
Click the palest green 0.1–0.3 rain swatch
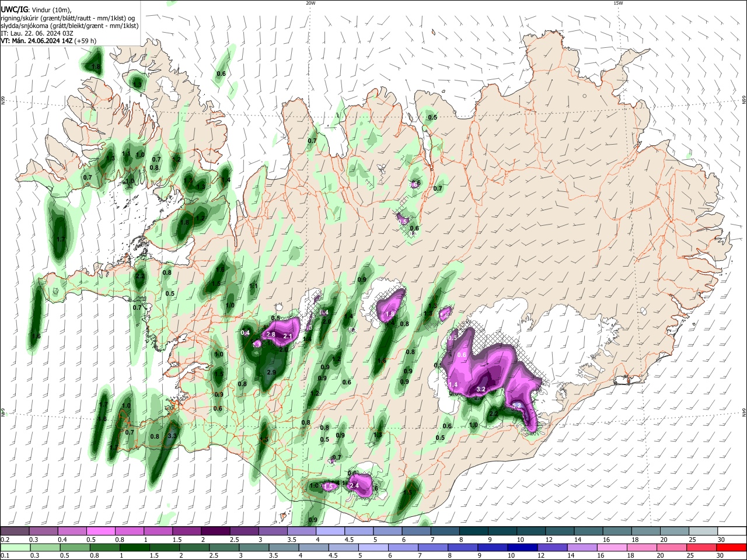click(x=15, y=548)
